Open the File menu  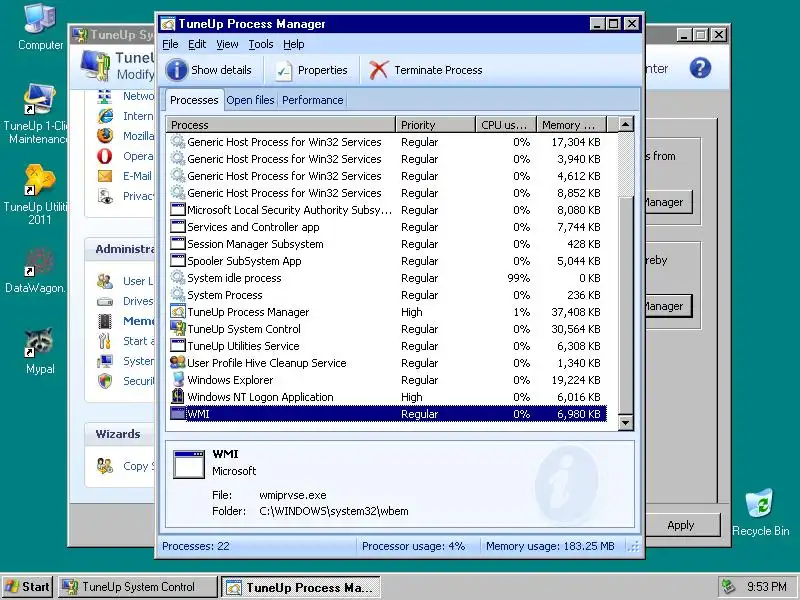click(x=170, y=44)
